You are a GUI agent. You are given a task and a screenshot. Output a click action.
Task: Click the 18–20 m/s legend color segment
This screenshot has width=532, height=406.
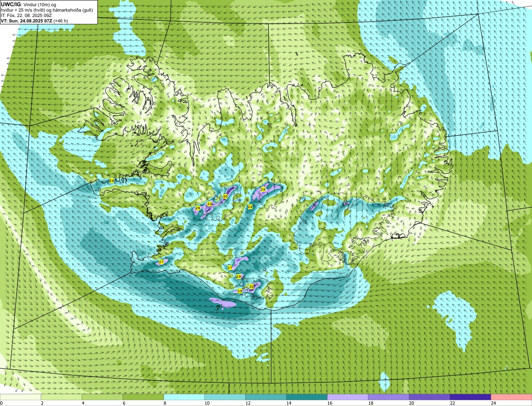(x=389, y=397)
